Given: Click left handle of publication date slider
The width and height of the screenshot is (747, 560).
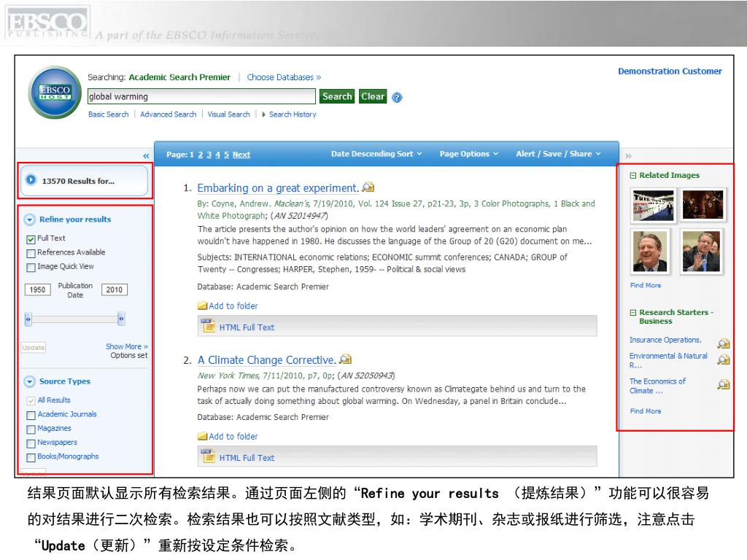Looking at the screenshot, I should tap(28, 319).
